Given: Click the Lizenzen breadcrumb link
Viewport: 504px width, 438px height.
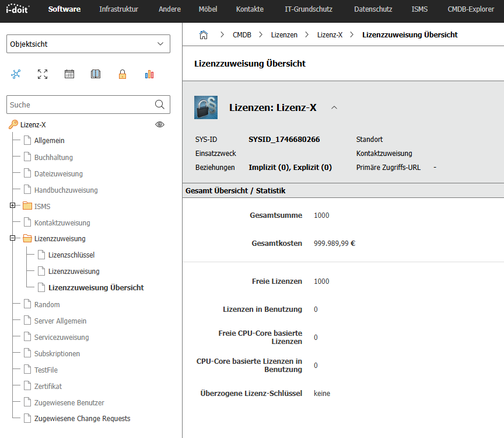Looking at the screenshot, I should point(284,35).
